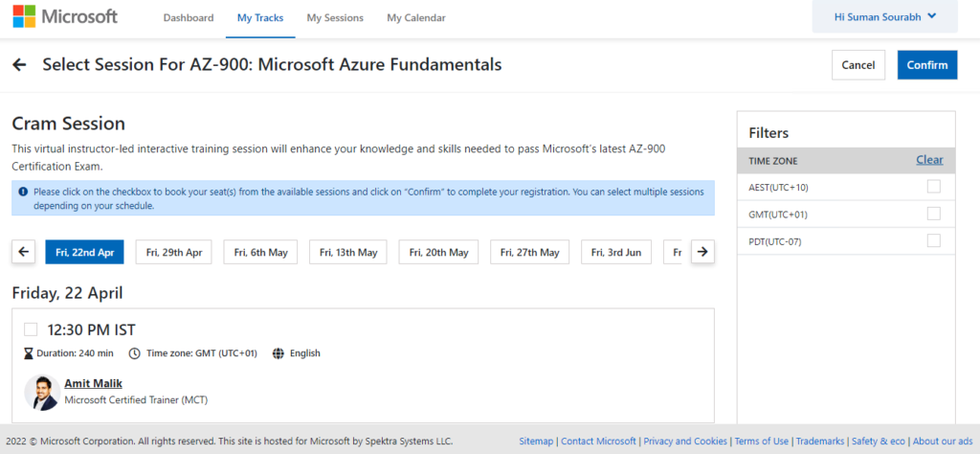Check the 12:30 PM IST session checkbox
The image size is (980, 454).
pos(31,329)
